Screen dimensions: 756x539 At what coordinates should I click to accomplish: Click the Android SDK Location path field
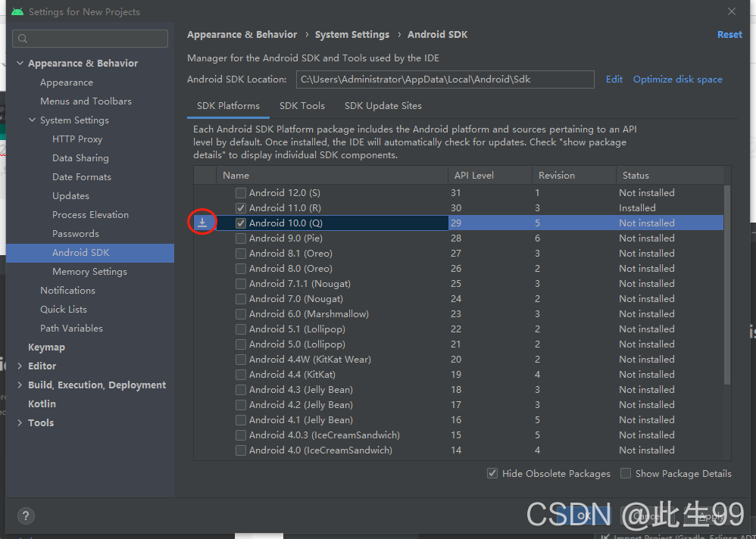(x=445, y=79)
